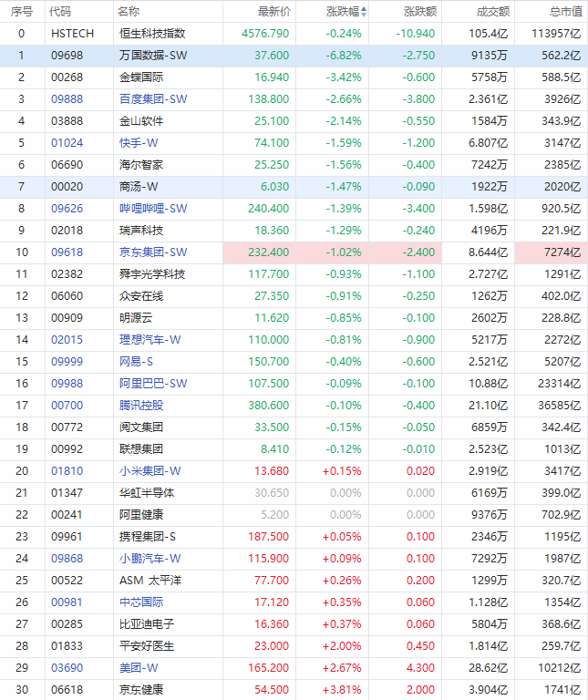Open the 京东集团-SW link
This screenshot has height=700, width=588.
tap(153, 252)
